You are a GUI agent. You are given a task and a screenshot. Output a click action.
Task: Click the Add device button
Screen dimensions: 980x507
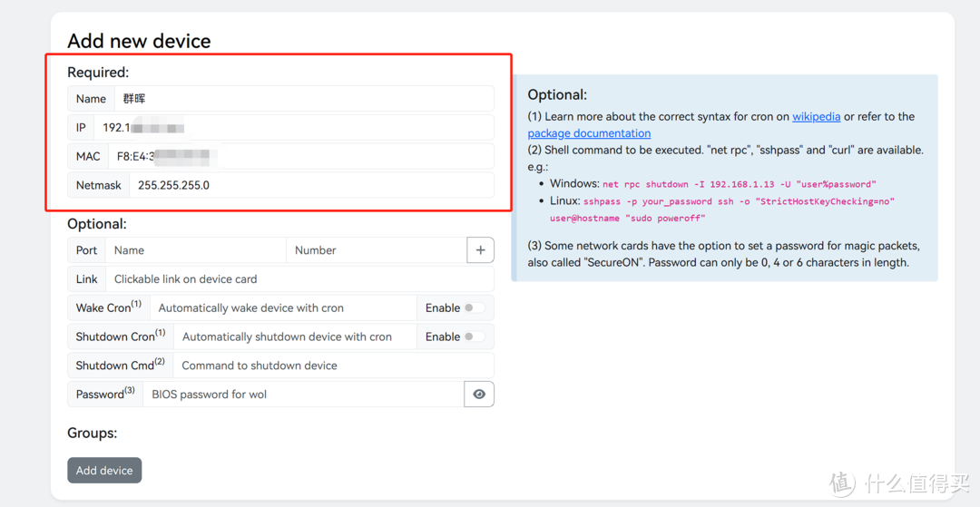pyautogui.click(x=104, y=470)
